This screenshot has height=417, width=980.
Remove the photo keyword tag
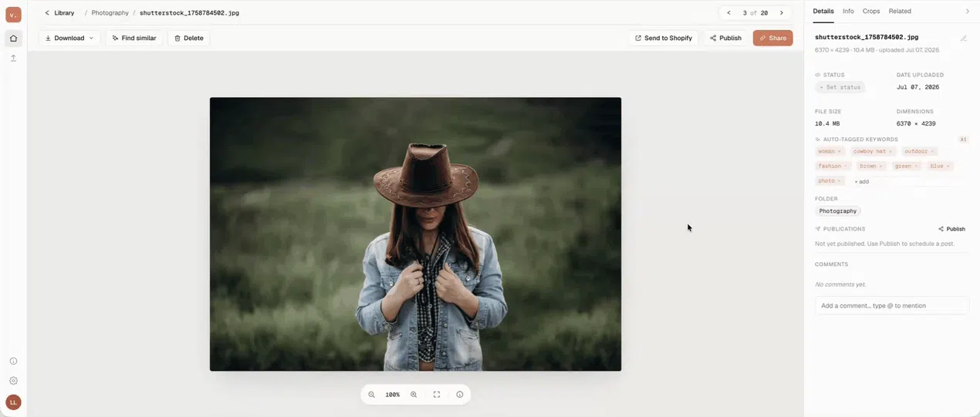[840, 181]
